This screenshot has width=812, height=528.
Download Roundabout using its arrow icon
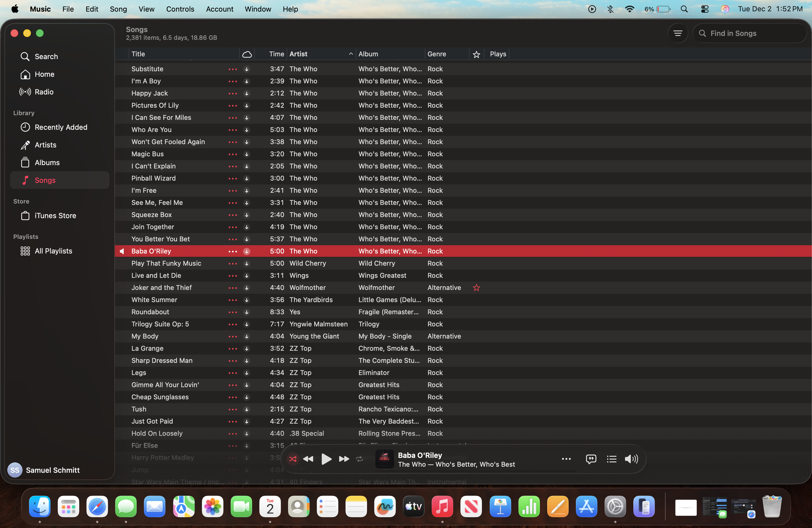246,312
